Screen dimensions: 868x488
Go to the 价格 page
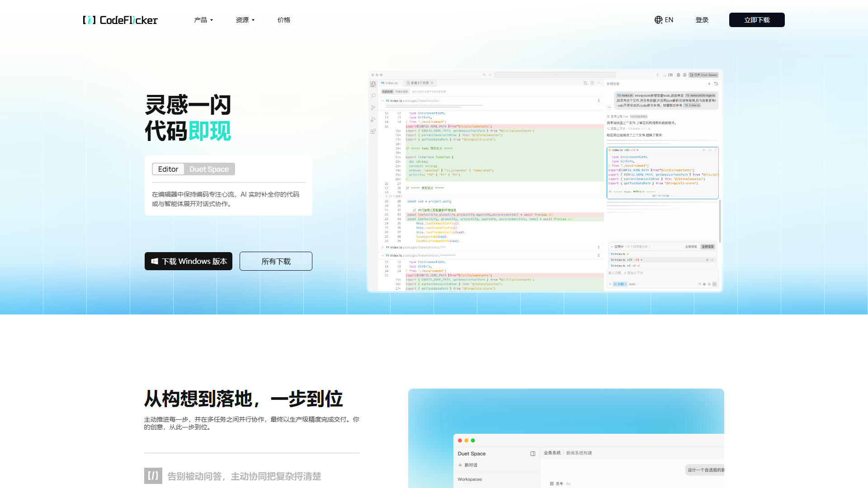(284, 20)
